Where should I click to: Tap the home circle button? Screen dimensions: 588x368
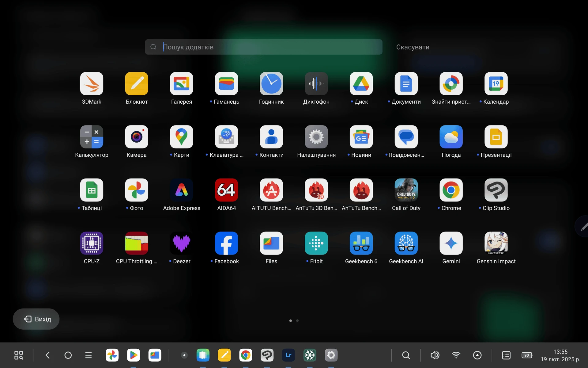(x=68, y=355)
